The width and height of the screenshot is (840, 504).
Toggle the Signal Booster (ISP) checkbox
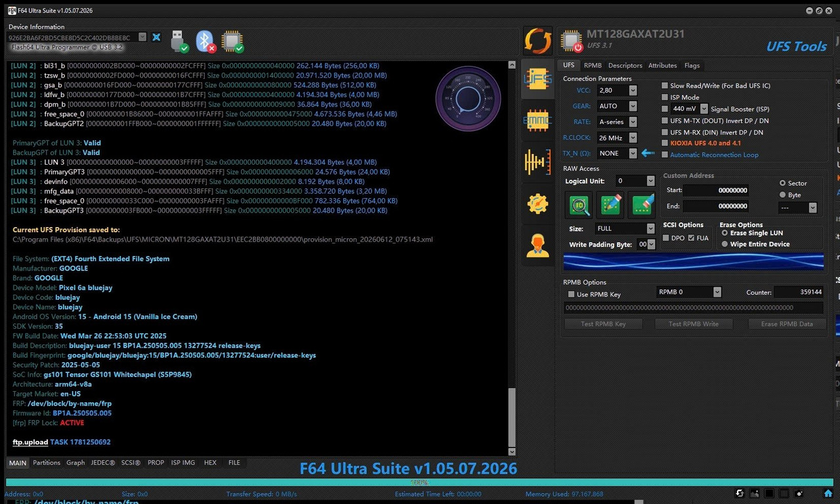665,109
